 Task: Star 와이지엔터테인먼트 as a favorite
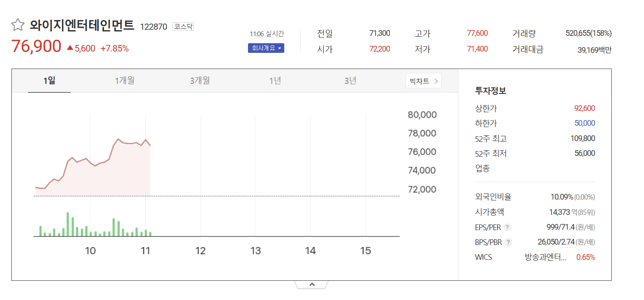pyautogui.click(x=17, y=25)
